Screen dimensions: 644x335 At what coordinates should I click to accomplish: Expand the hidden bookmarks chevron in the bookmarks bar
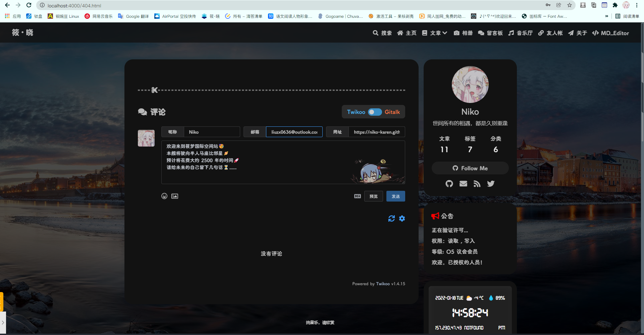click(x=607, y=16)
